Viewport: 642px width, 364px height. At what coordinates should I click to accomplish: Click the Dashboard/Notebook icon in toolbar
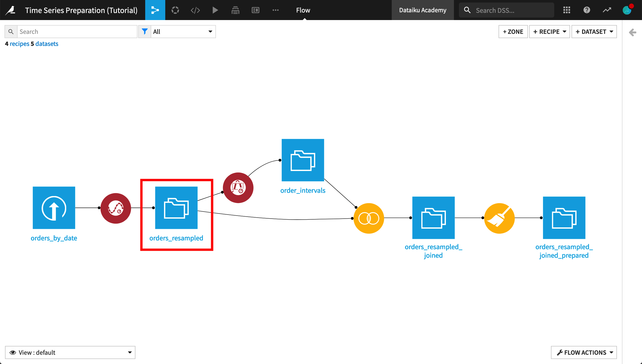[x=255, y=10]
